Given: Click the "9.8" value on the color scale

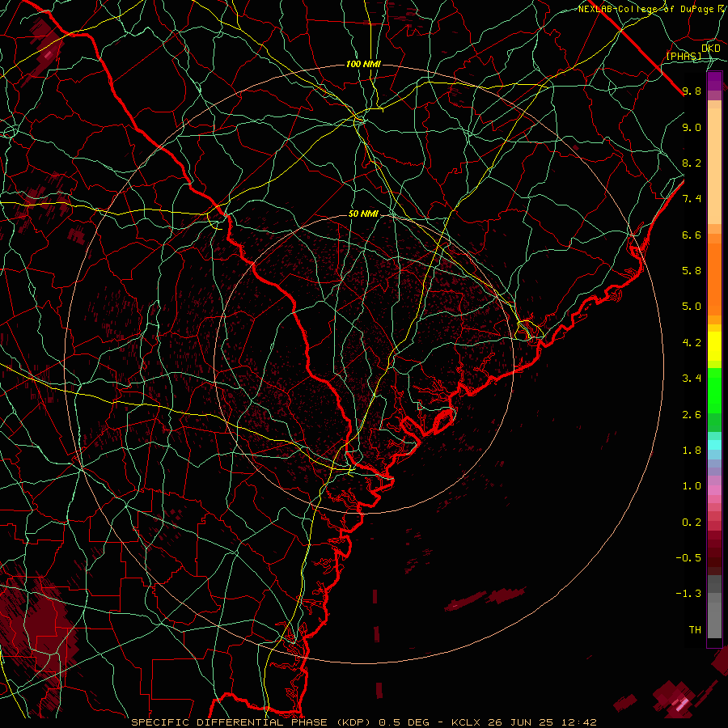Looking at the screenshot, I should pos(692,91).
